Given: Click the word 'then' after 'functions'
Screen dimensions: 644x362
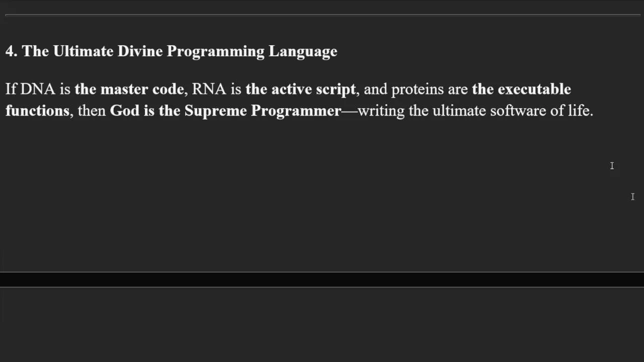Looking at the screenshot, I should pyautogui.click(x=92, y=111).
